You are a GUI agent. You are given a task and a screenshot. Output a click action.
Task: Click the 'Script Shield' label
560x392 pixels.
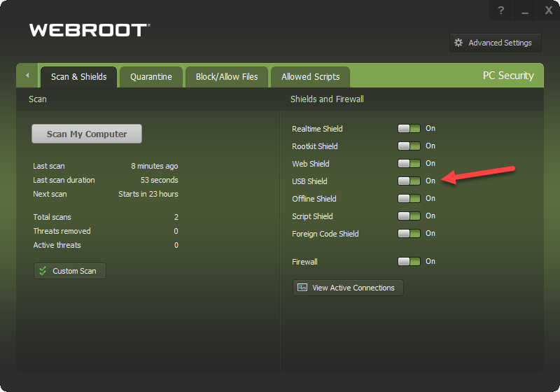pyautogui.click(x=312, y=216)
